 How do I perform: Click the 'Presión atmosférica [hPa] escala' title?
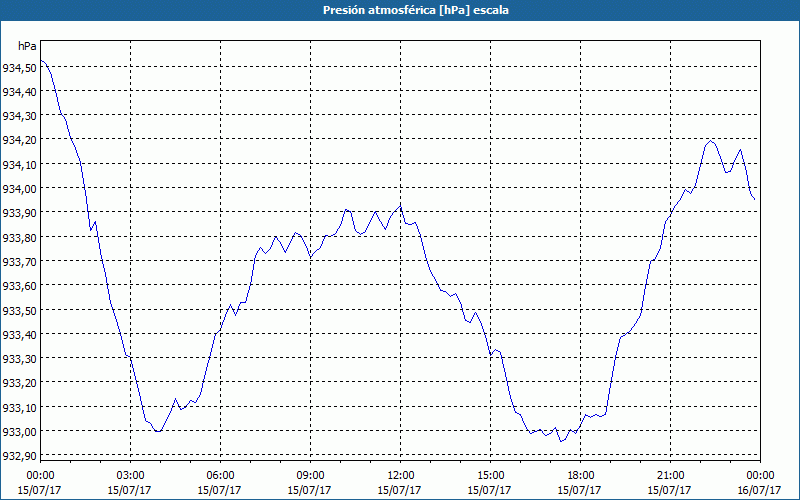pos(416,10)
